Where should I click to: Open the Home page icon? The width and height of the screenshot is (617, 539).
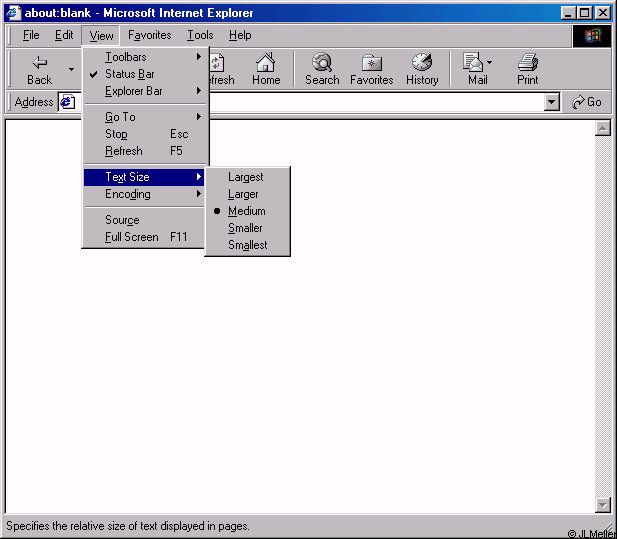point(265,63)
